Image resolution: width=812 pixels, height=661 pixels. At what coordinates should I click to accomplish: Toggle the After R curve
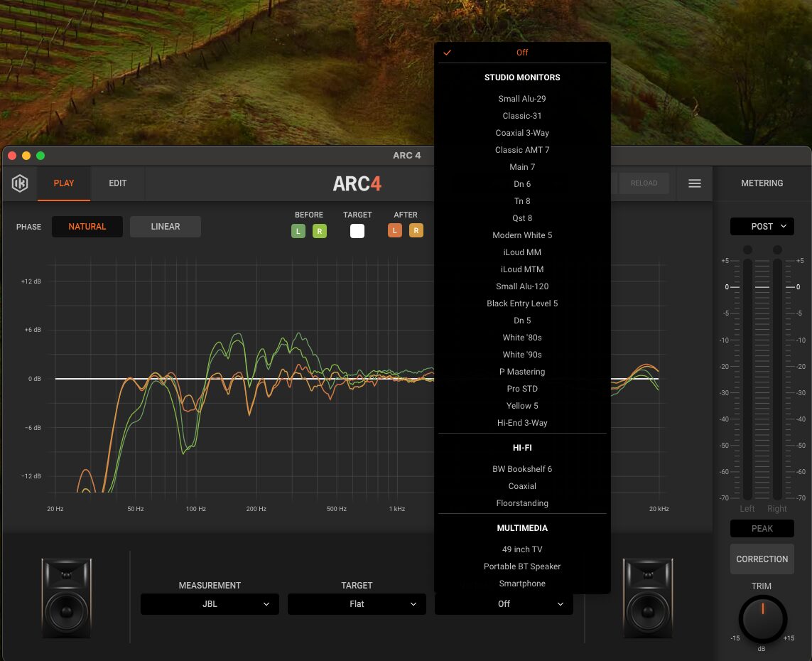[416, 230]
